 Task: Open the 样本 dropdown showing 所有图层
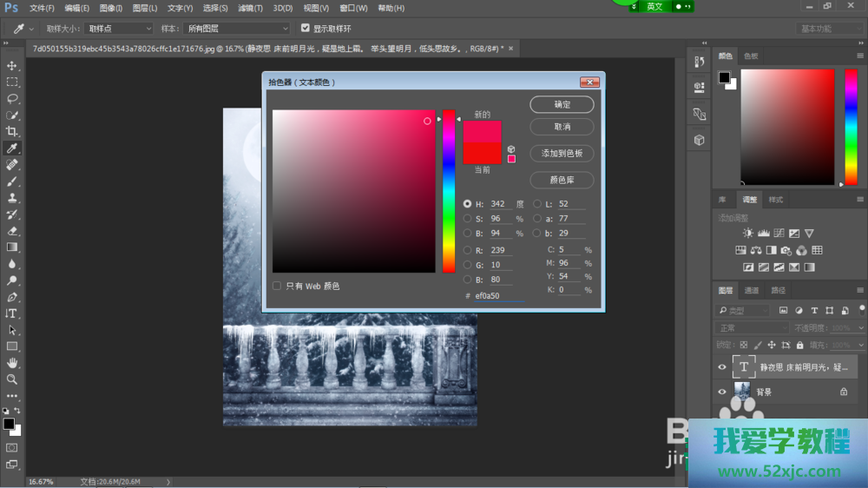(235, 29)
